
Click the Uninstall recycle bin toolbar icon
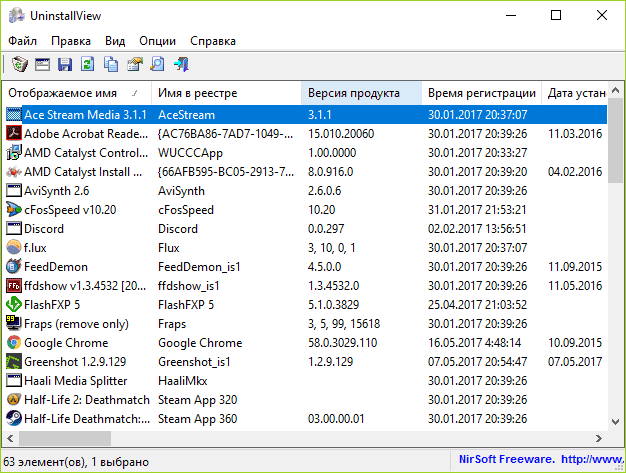pyautogui.click(x=20, y=65)
